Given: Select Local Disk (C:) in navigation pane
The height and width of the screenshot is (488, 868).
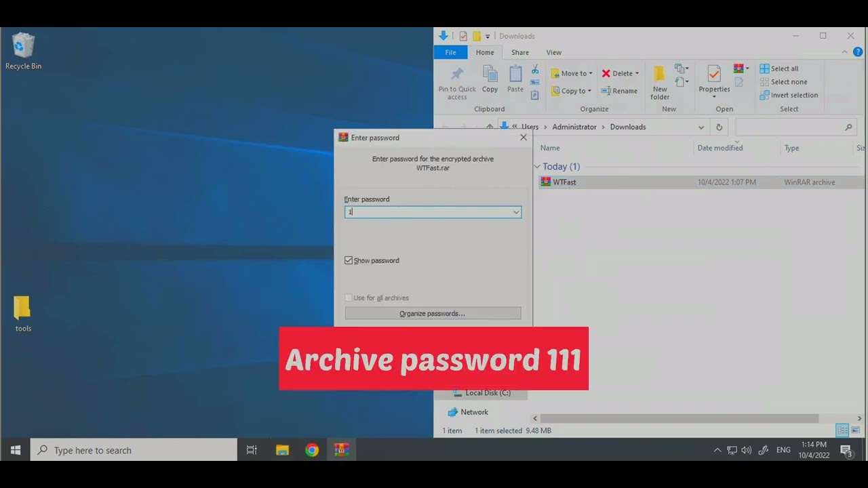Looking at the screenshot, I should tap(481, 393).
